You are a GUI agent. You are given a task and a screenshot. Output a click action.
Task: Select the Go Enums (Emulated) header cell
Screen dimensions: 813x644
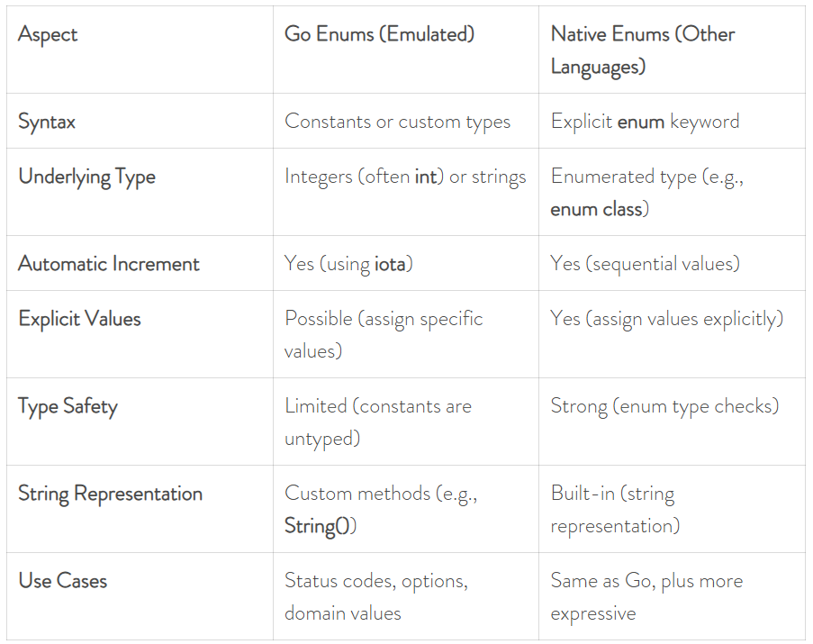point(406,50)
